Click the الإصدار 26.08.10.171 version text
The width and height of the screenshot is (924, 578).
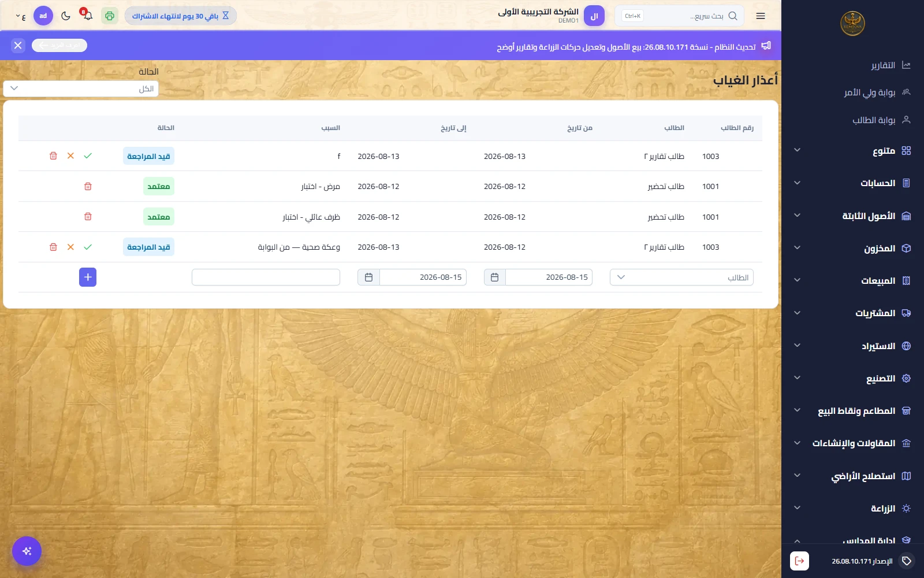click(x=862, y=561)
